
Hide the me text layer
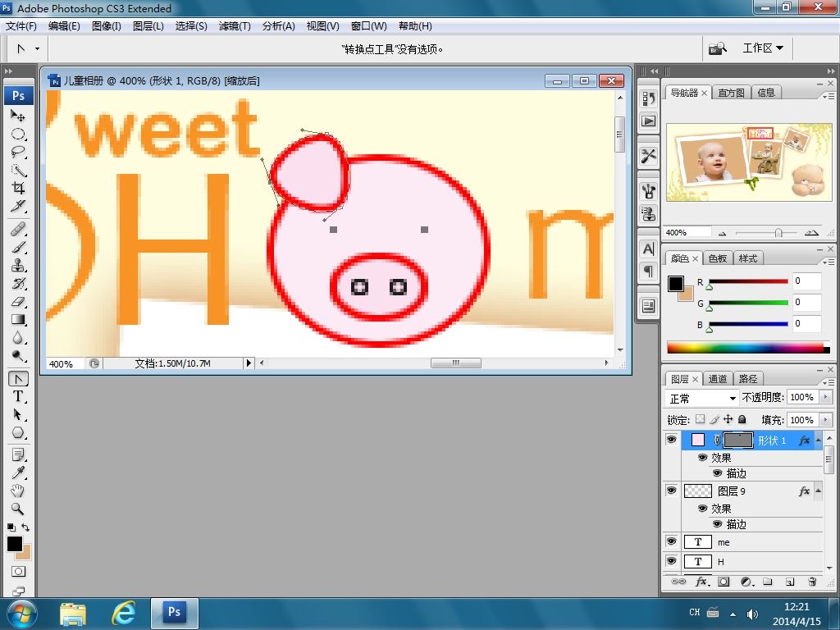pyautogui.click(x=671, y=541)
